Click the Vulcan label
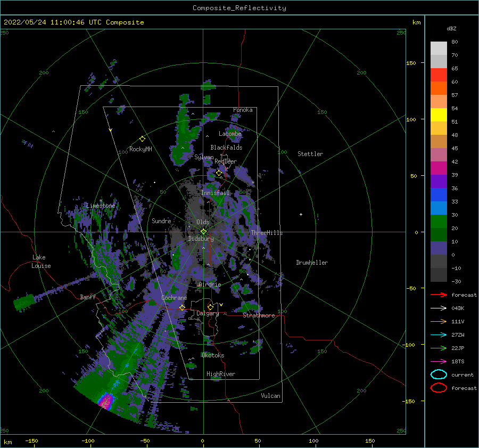Screen dimensions: 479x448 [270, 396]
